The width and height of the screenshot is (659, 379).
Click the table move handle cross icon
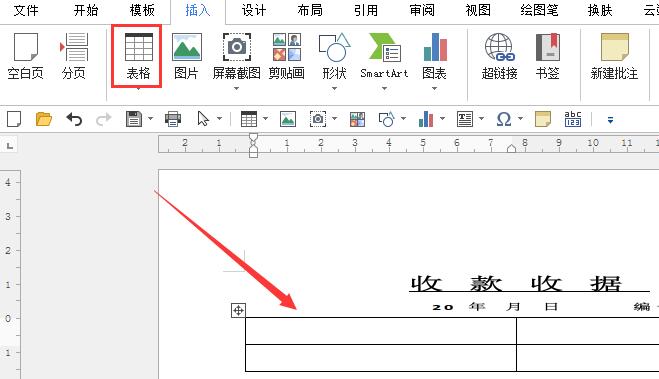[238, 311]
